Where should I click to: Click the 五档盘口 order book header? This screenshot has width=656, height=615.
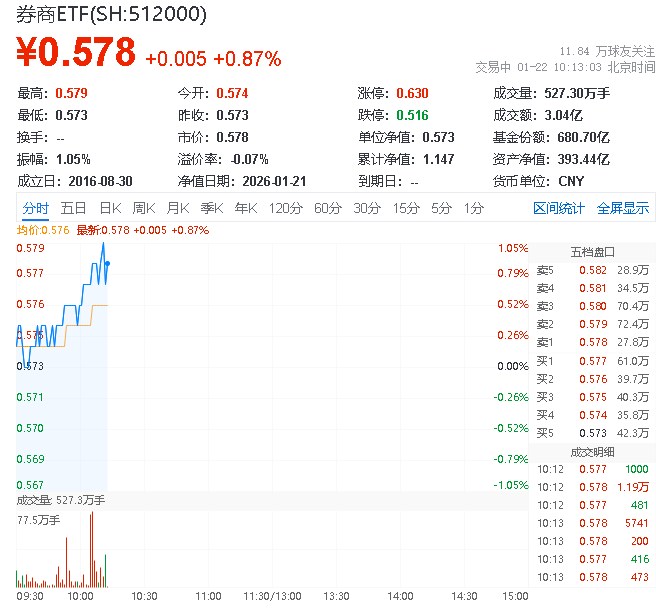point(592,251)
